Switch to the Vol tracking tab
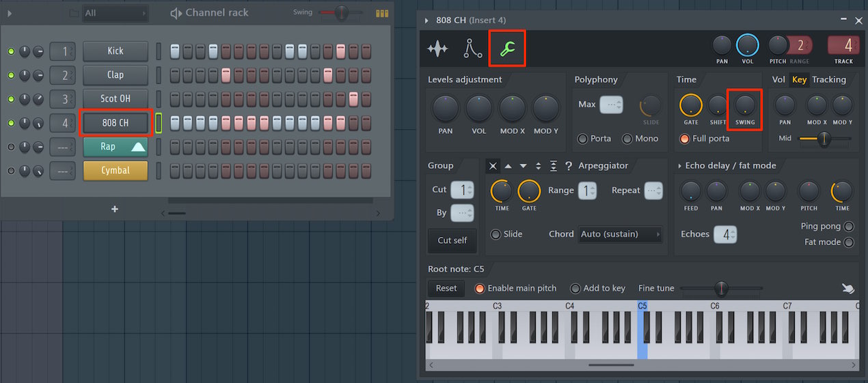Image resolution: width=868 pixels, height=383 pixels. point(778,80)
